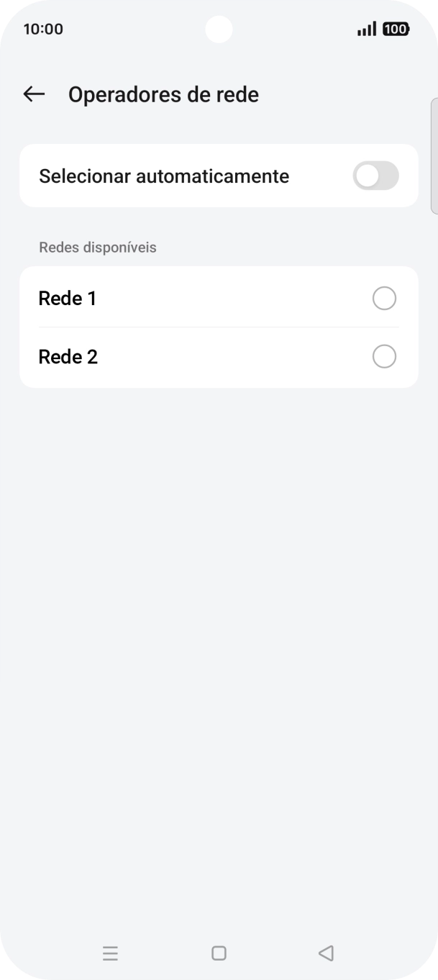438x980 pixels.
Task: Open recent apps from the navigation bar
Action: coord(110,953)
